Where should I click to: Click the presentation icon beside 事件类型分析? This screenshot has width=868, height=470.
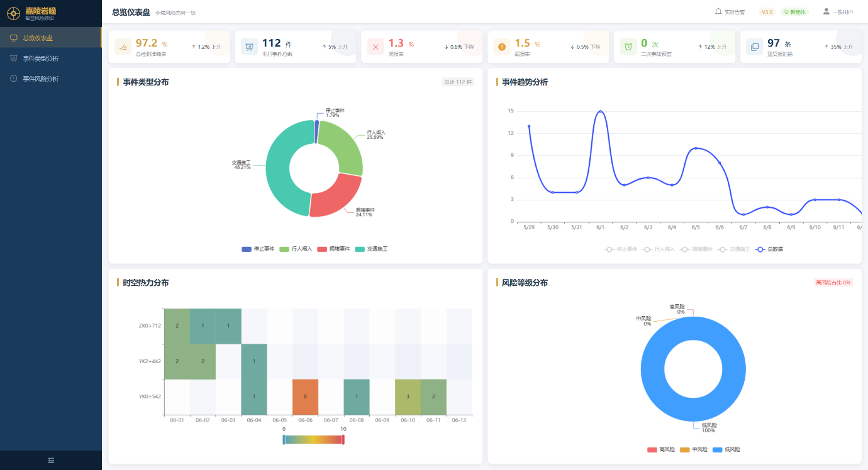[13, 58]
